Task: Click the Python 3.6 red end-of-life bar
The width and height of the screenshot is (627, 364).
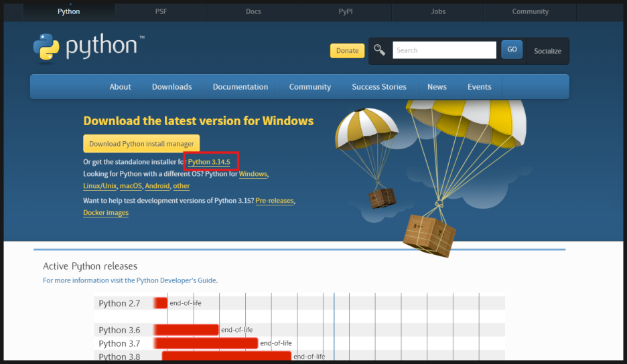Action: [186, 330]
